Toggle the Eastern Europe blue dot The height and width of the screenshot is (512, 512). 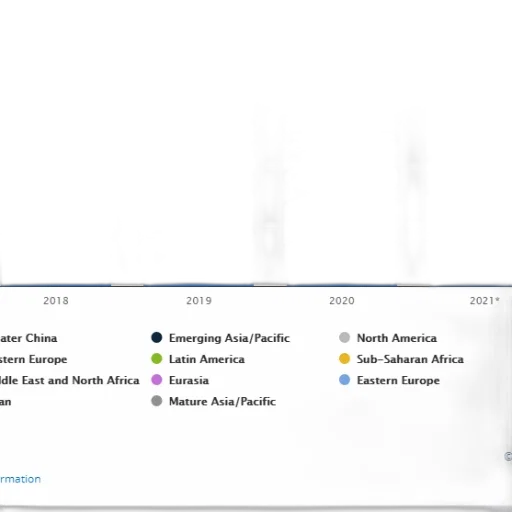pyautogui.click(x=344, y=380)
